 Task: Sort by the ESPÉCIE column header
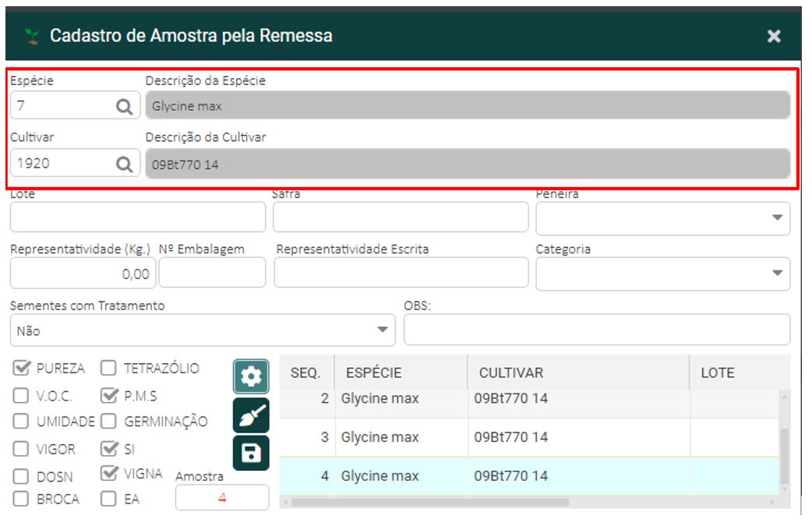pos(374,373)
